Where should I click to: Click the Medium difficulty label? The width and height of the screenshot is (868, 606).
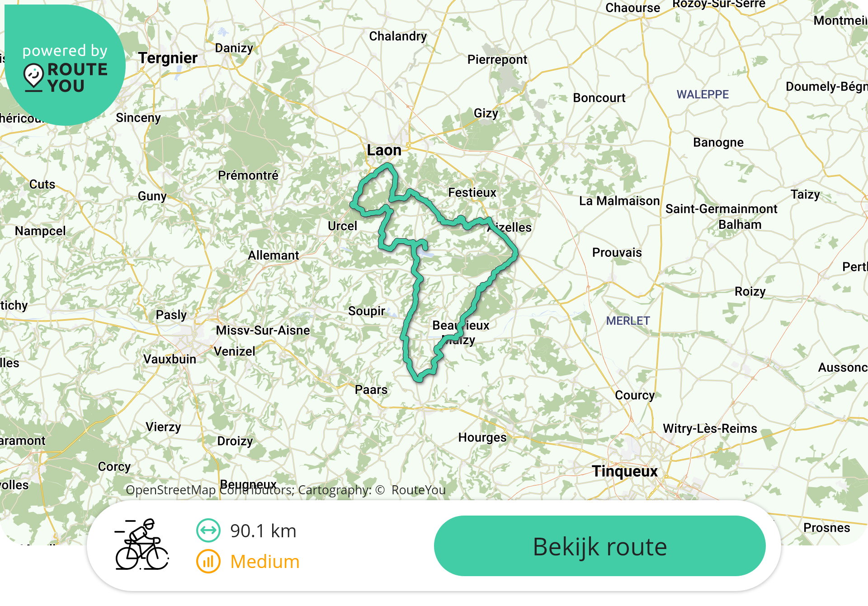tap(265, 562)
